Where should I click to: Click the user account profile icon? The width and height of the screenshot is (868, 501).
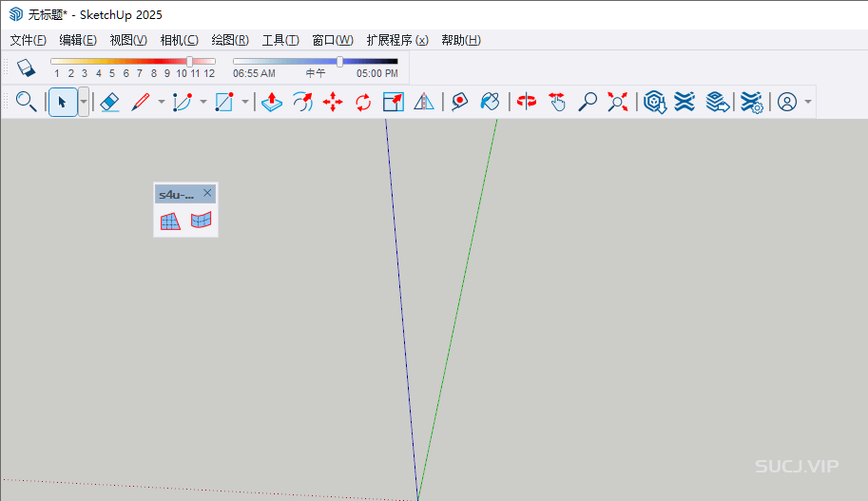coord(787,102)
